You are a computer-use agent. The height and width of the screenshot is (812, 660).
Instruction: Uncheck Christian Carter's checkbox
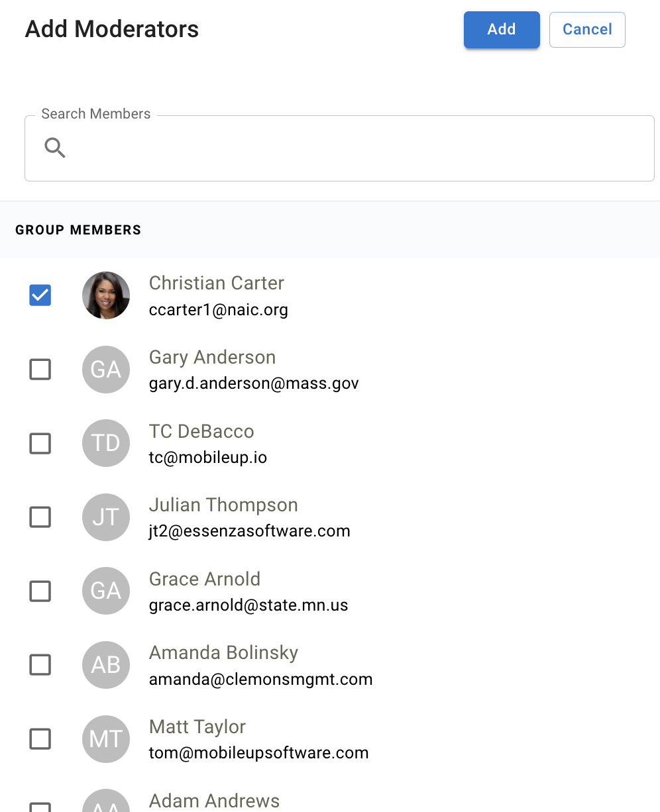click(x=40, y=295)
